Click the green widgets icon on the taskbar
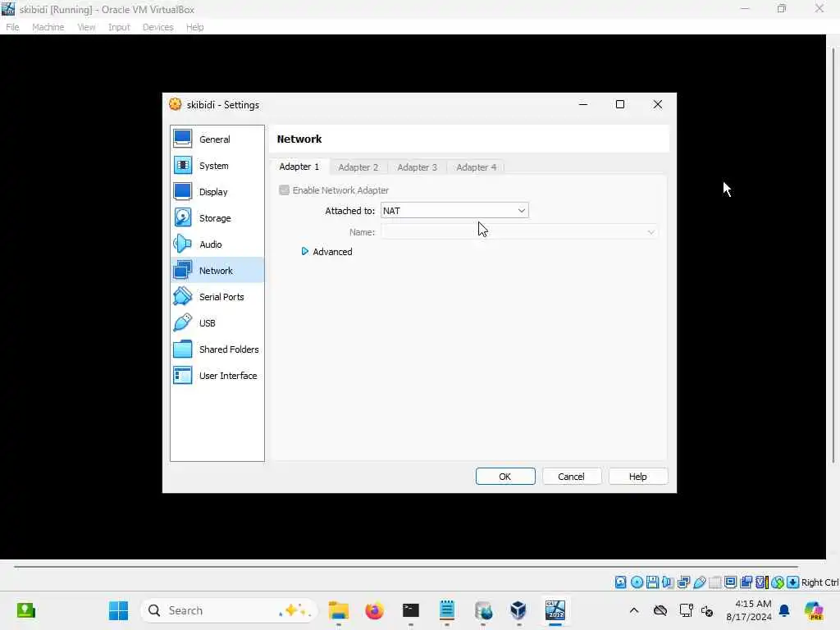 25,610
